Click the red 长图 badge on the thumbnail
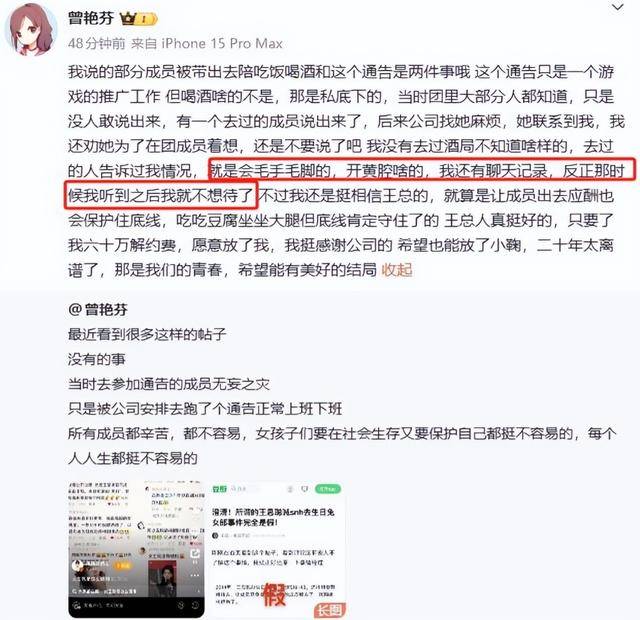This screenshot has height=620, width=640. pyautogui.click(x=329, y=610)
